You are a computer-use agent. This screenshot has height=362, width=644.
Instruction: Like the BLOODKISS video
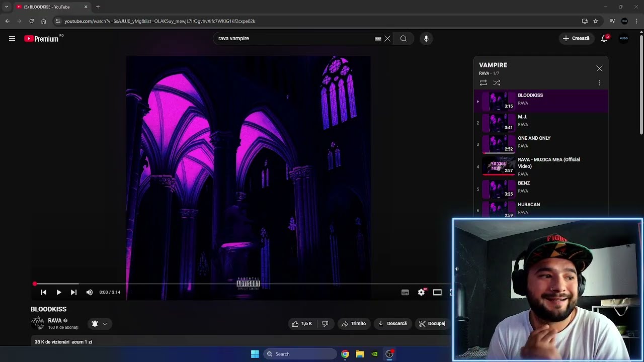(302, 324)
